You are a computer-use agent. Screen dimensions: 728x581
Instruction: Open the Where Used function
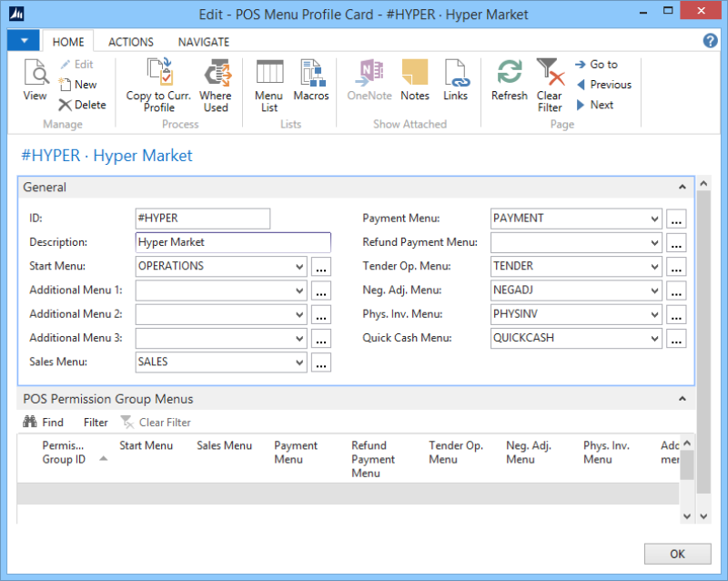216,80
